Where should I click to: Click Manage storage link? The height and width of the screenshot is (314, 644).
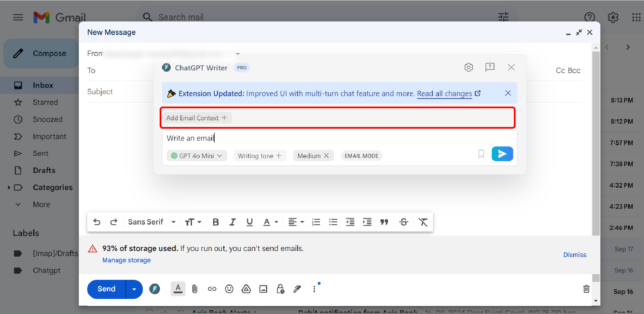click(126, 260)
